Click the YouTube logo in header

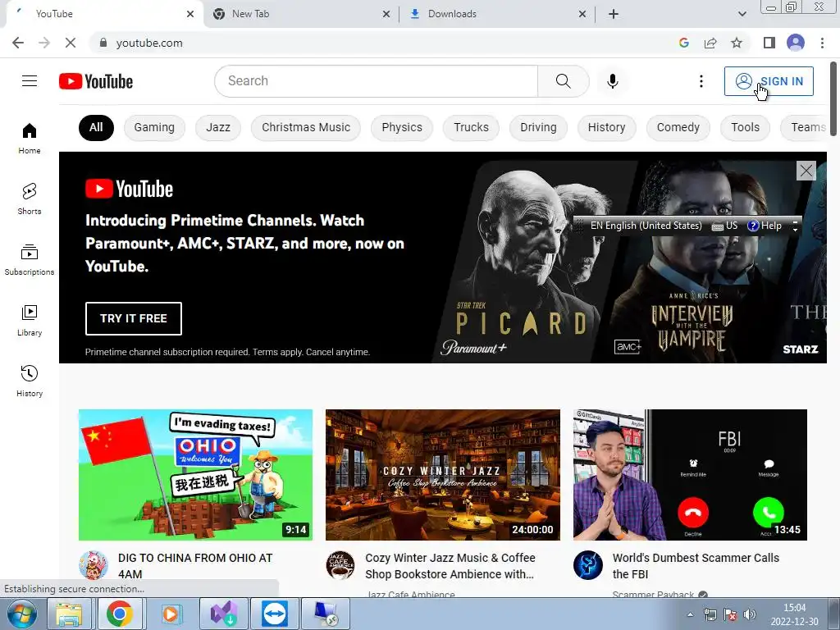[96, 81]
